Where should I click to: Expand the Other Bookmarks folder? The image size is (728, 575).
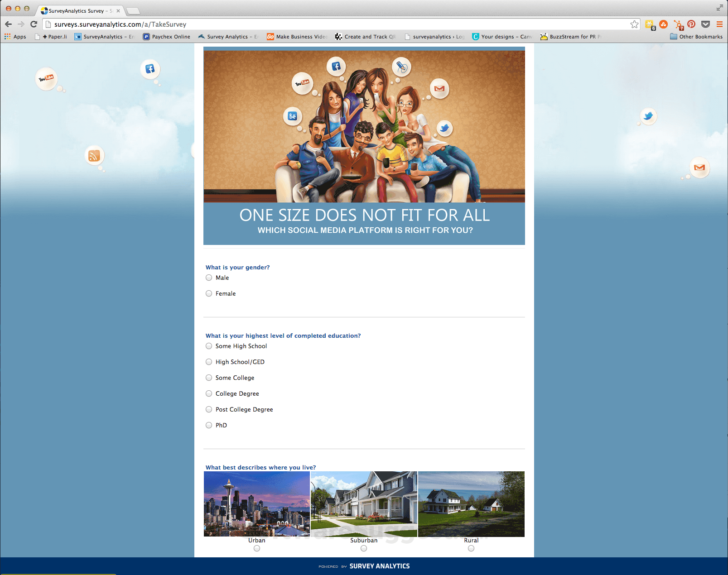coord(696,37)
